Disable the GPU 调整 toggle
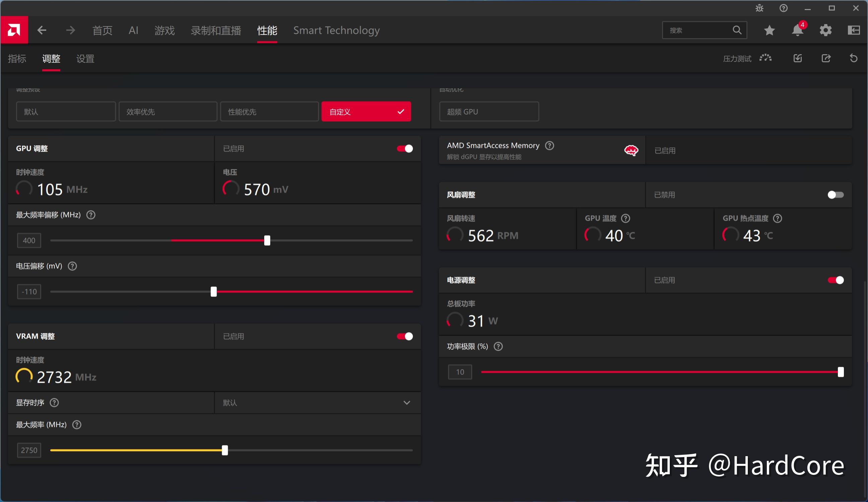Viewport: 868px width, 502px height. click(x=405, y=149)
